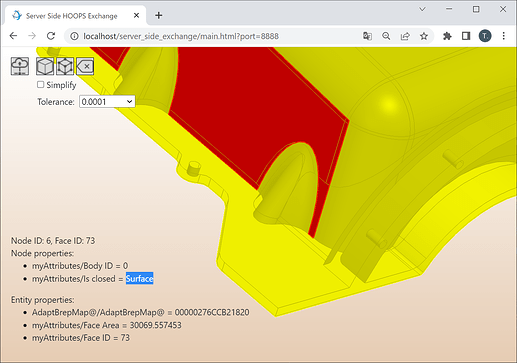Open the tab search chevron
517x363 pixels.
tap(422, 9)
